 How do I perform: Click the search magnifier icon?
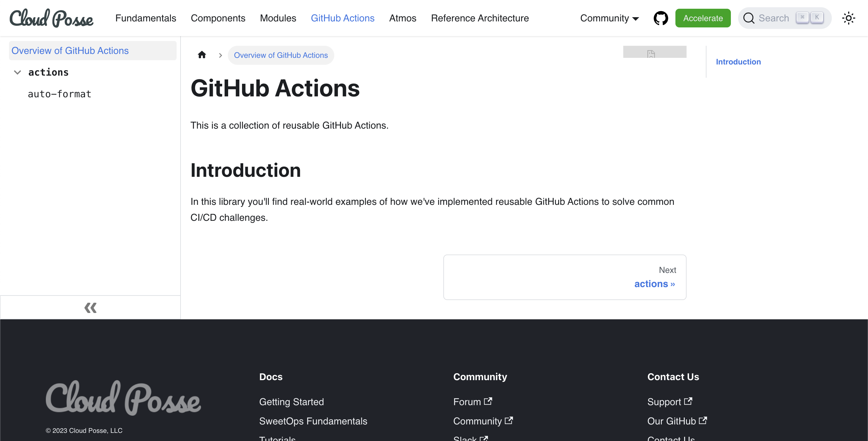[x=748, y=18]
